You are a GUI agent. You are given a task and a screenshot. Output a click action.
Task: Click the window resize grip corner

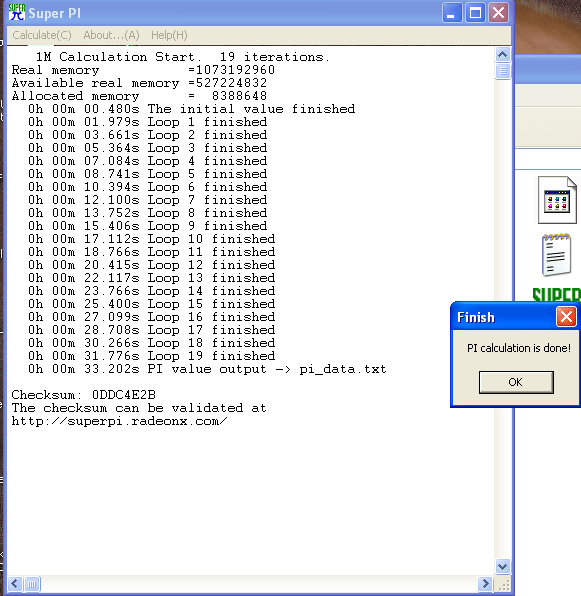(503, 584)
